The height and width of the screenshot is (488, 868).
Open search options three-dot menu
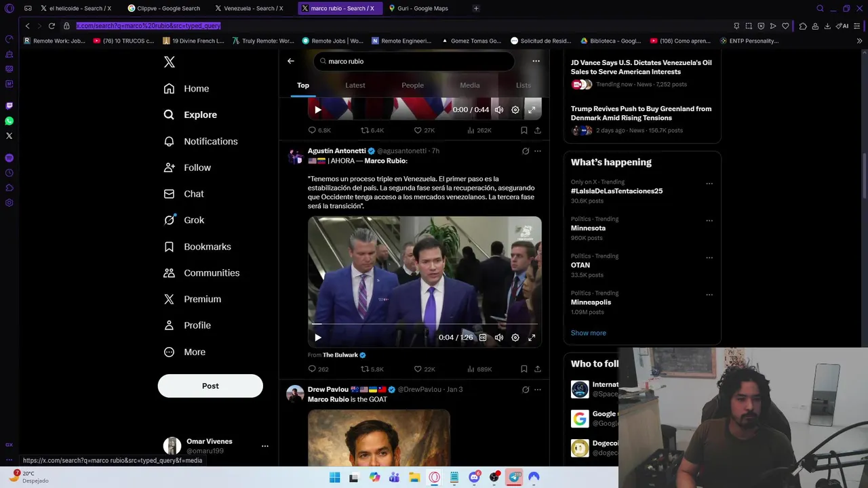pyautogui.click(x=536, y=61)
